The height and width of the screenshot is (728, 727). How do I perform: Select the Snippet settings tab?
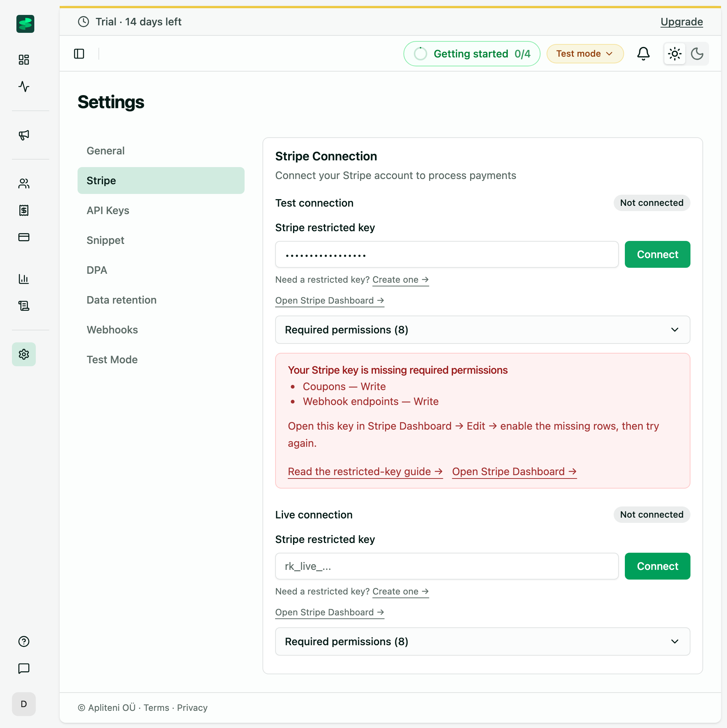click(x=161, y=240)
